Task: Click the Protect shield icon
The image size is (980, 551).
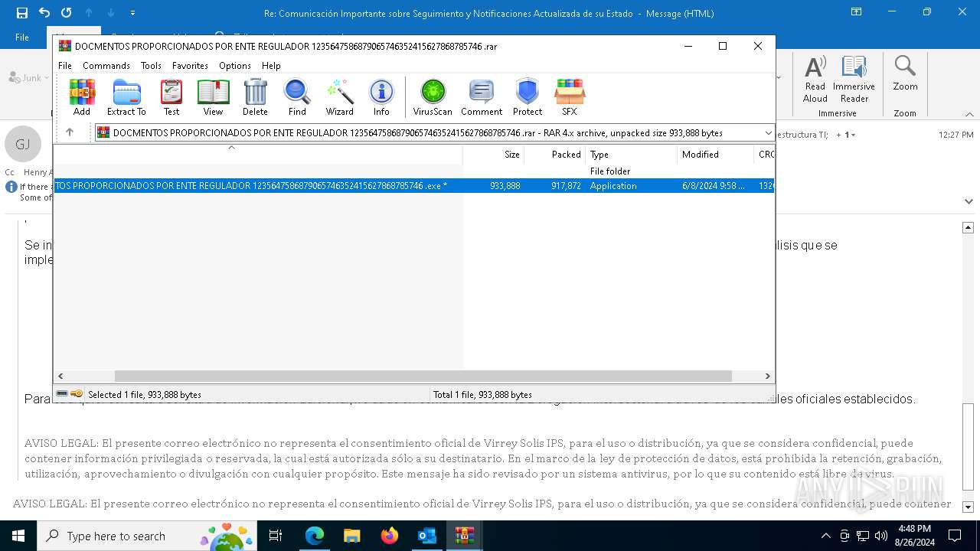Action: (x=528, y=97)
